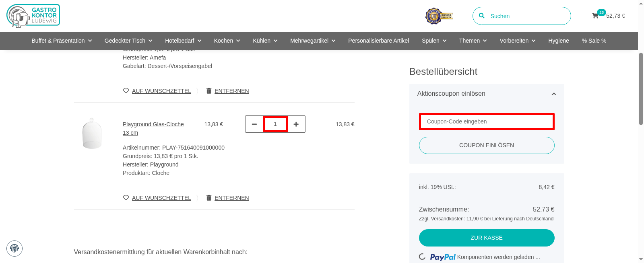
Task: Open the shopping cart icon
Action: click(595, 16)
